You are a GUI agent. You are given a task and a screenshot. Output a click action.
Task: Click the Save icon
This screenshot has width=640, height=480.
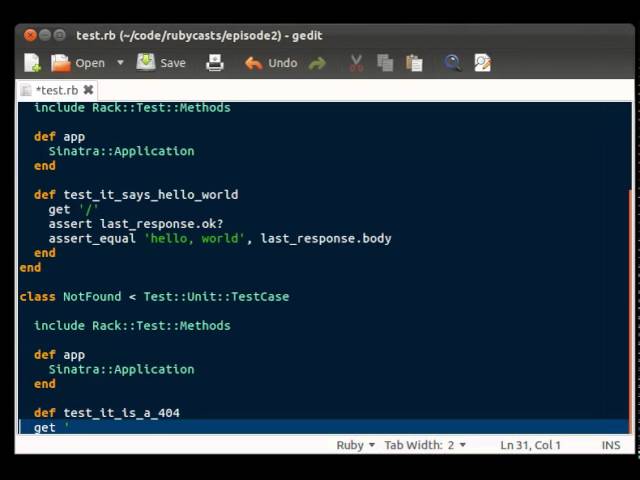pos(146,62)
